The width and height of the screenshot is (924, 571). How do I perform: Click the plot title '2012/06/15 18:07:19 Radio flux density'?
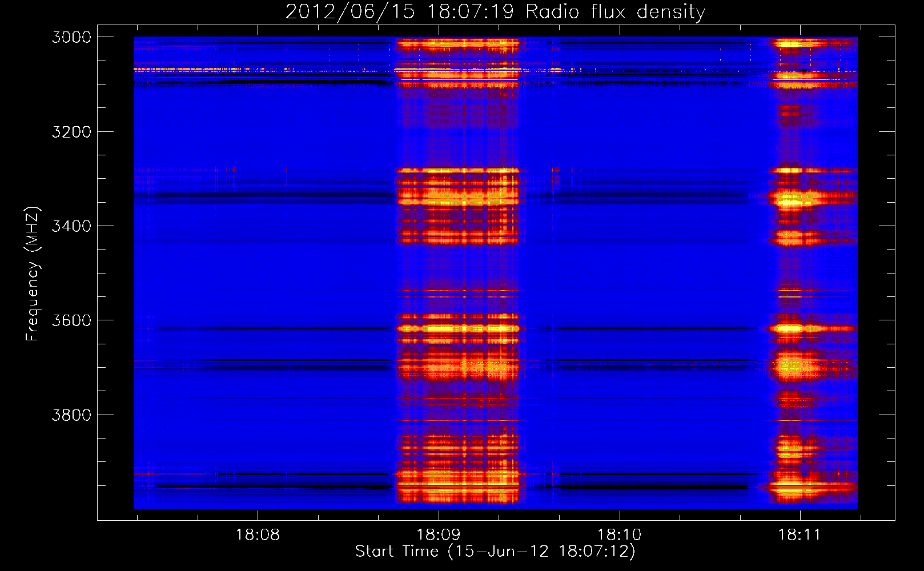click(x=495, y=11)
